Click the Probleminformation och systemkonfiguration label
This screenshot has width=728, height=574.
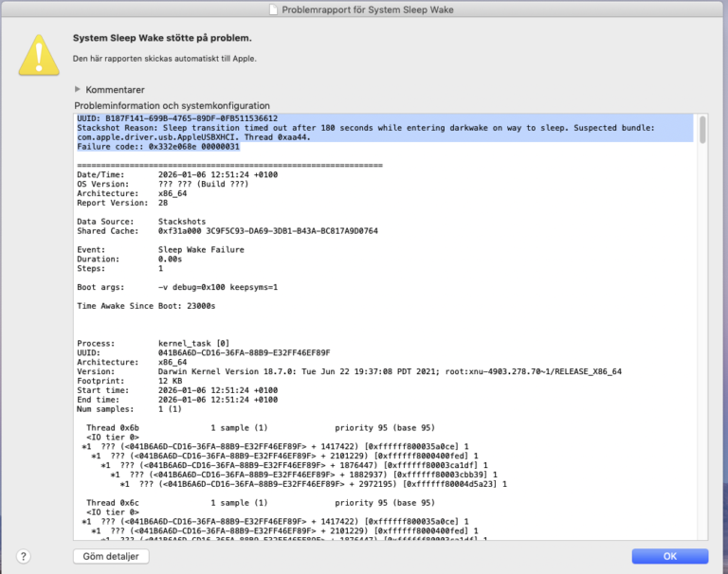pos(172,105)
